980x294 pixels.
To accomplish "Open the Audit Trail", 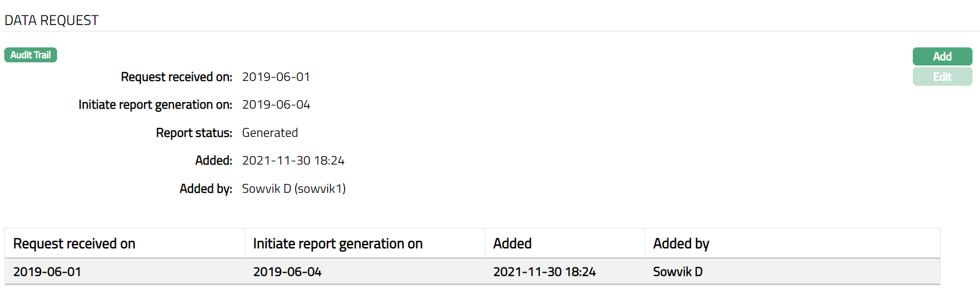I will (x=30, y=55).
